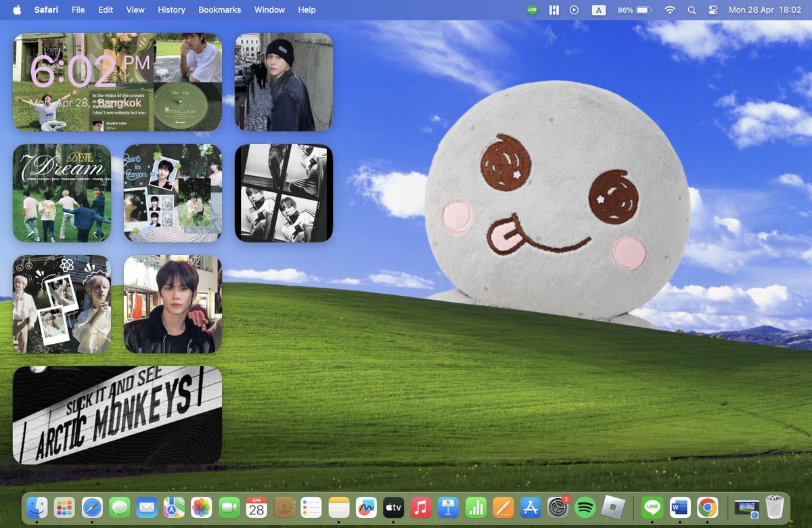Open System Settings with badge 2
Screen dimensions: 812x528
tap(558, 507)
